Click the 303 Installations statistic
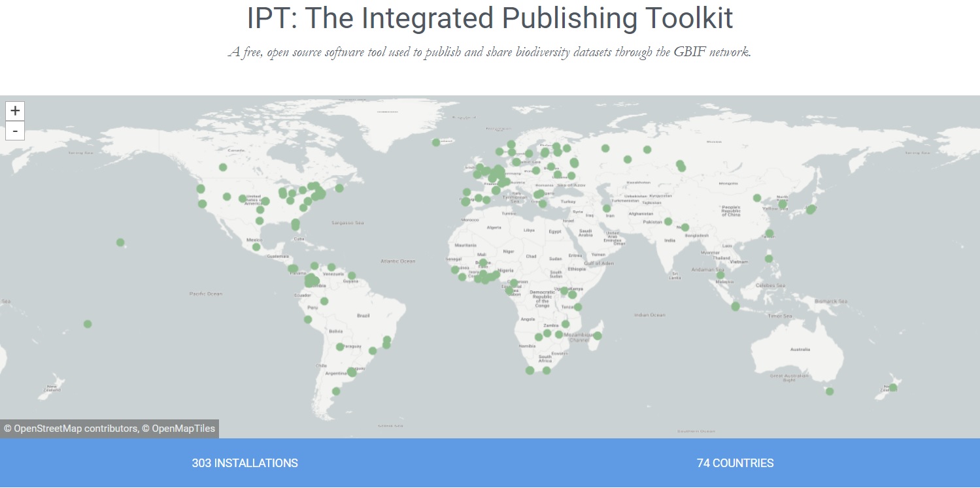980x488 pixels. (245, 463)
